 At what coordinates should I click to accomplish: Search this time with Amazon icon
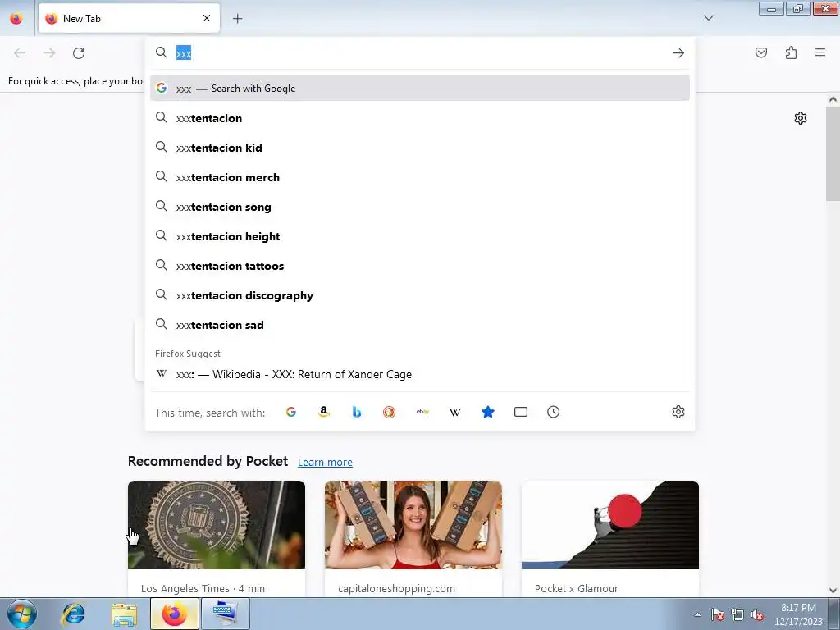(x=323, y=412)
